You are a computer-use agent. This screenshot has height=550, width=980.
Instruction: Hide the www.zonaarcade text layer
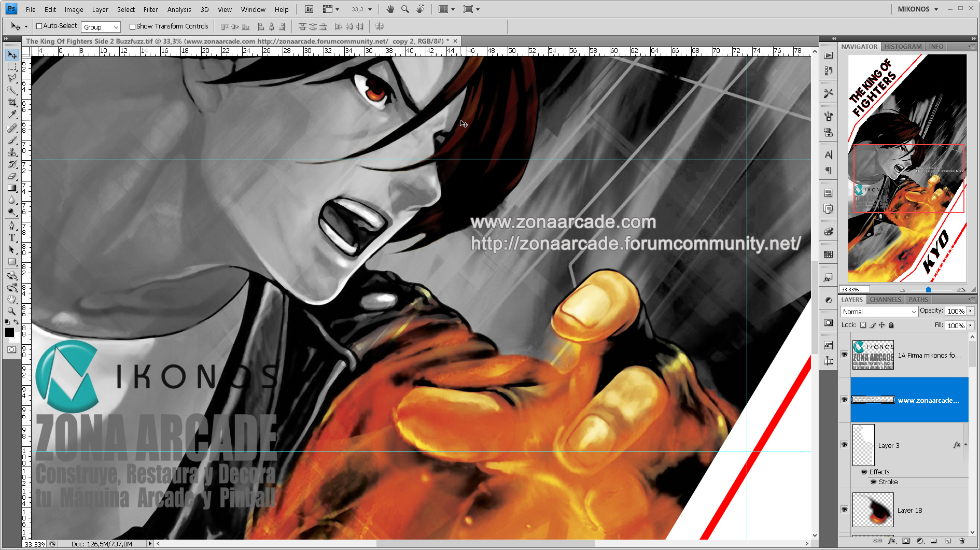click(x=844, y=400)
